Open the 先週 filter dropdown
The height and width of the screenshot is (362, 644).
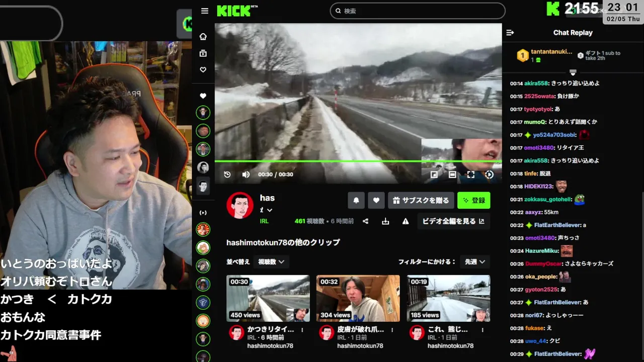(x=475, y=261)
